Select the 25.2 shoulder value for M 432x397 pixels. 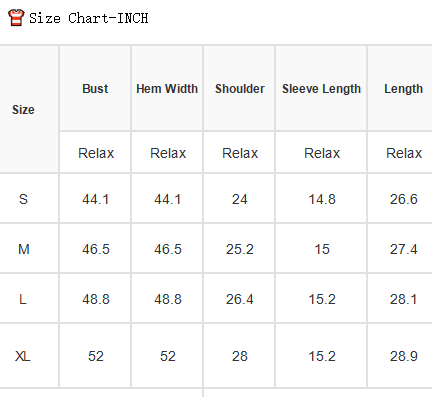240,249
